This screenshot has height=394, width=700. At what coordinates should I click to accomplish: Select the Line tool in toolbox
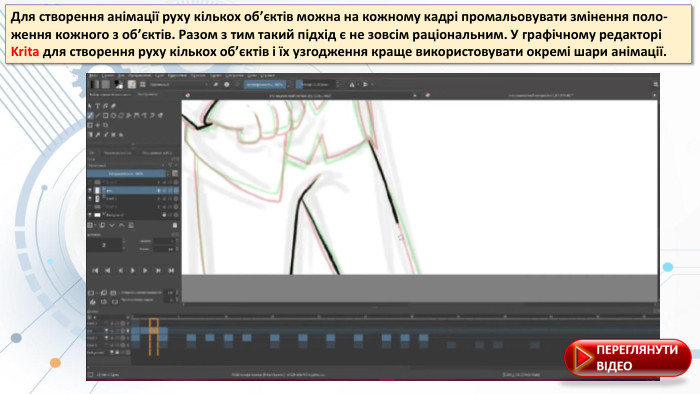pos(97,116)
